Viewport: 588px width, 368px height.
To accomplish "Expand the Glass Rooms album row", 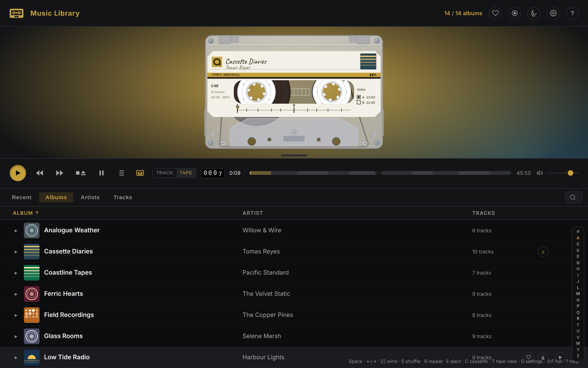I will pyautogui.click(x=16, y=336).
